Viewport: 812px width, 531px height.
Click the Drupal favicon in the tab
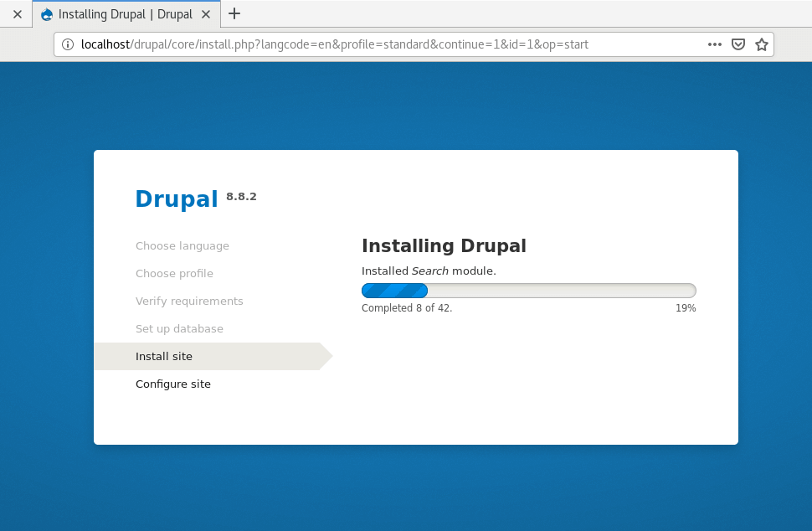point(47,14)
